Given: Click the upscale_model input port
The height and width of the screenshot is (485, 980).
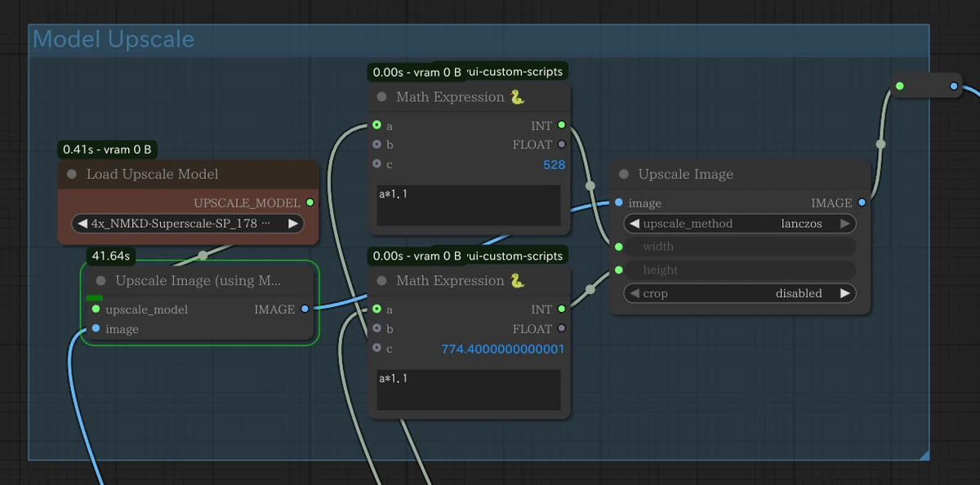Looking at the screenshot, I should pyautogui.click(x=96, y=309).
